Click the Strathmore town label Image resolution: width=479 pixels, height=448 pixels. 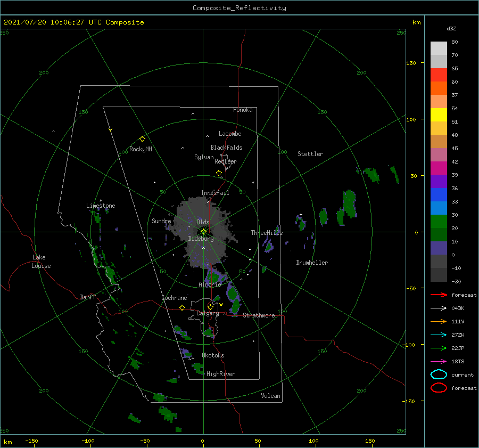259,315
